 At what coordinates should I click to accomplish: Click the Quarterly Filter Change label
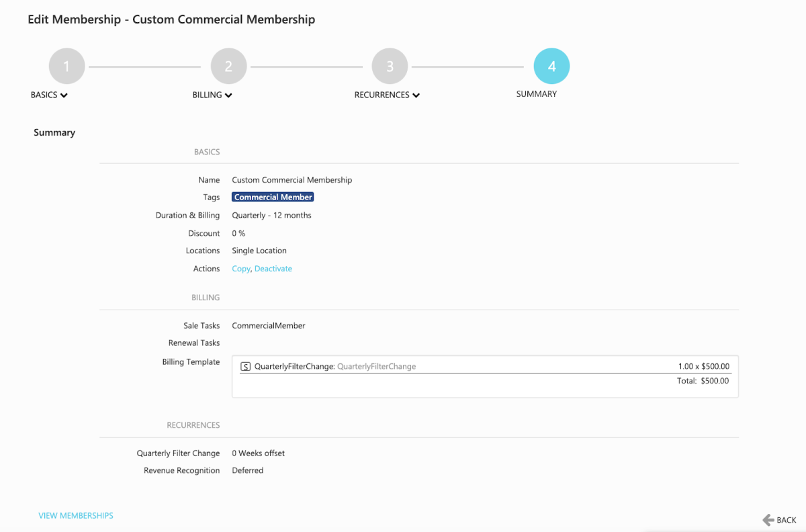pyautogui.click(x=178, y=453)
